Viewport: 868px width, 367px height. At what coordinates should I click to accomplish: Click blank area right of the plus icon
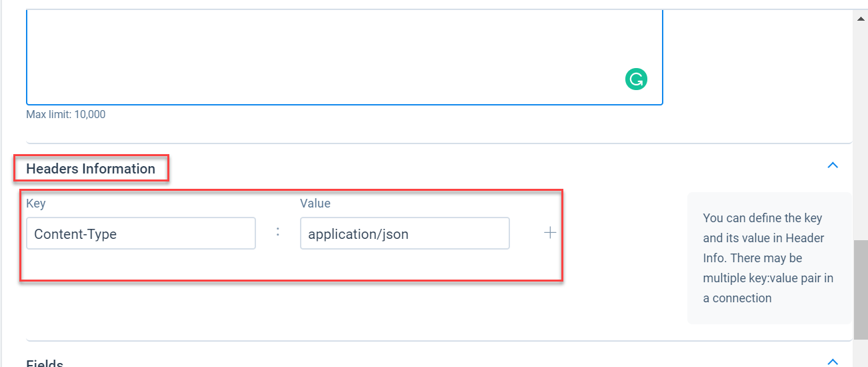coord(620,233)
